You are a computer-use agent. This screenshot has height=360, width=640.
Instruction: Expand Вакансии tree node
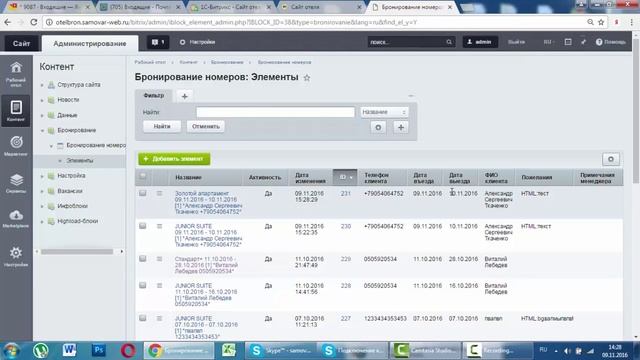point(42,191)
